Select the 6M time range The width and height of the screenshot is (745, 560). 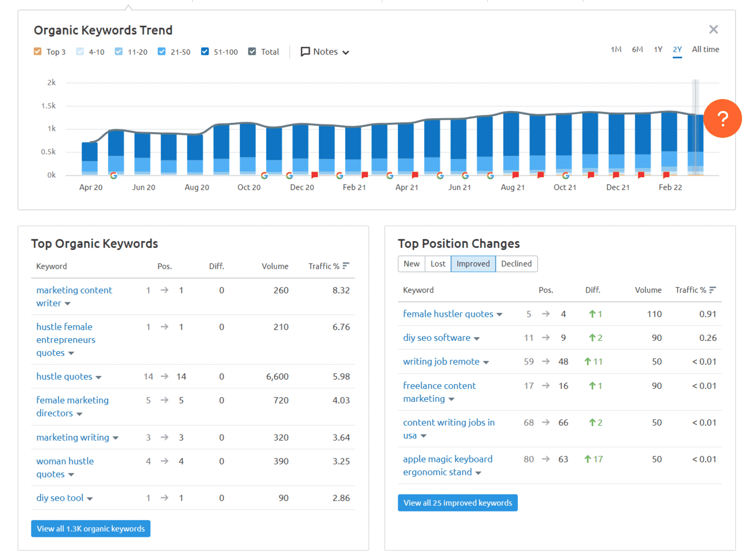pos(638,50)
